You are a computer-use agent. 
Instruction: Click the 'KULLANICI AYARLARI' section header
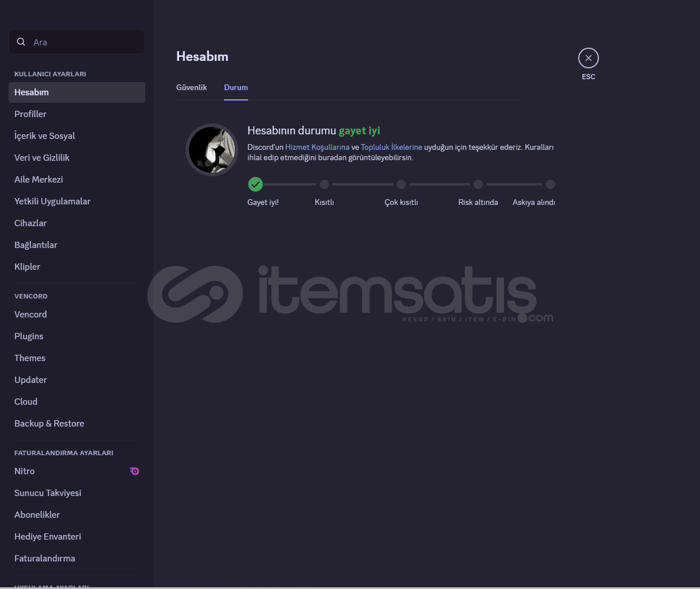50,74
